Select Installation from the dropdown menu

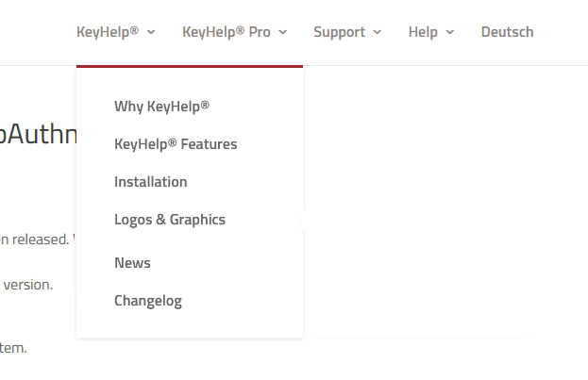click(x=151, y=182)
